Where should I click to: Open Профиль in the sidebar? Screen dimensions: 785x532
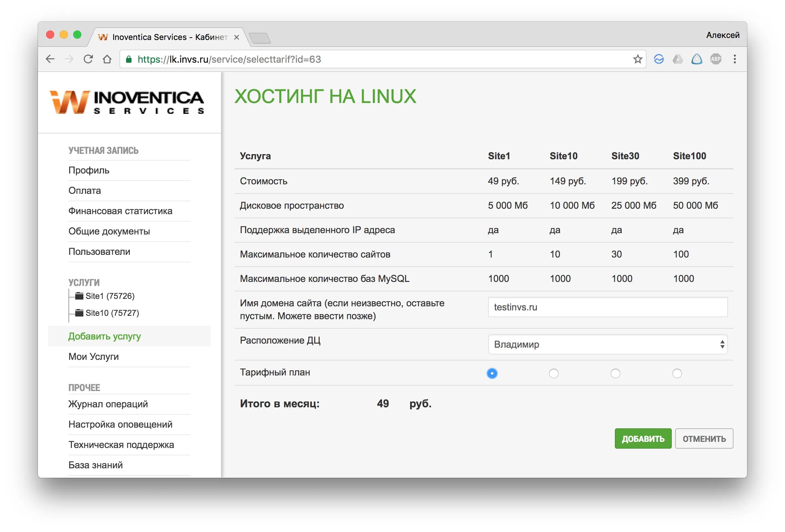(89, 170)
